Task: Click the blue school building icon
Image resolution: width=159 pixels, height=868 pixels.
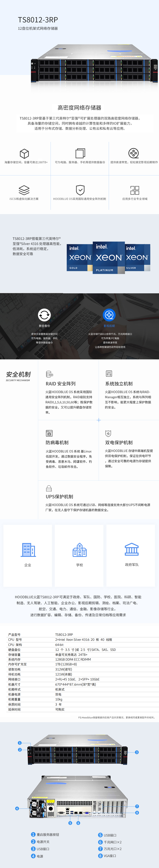Action: pos(79,550)
